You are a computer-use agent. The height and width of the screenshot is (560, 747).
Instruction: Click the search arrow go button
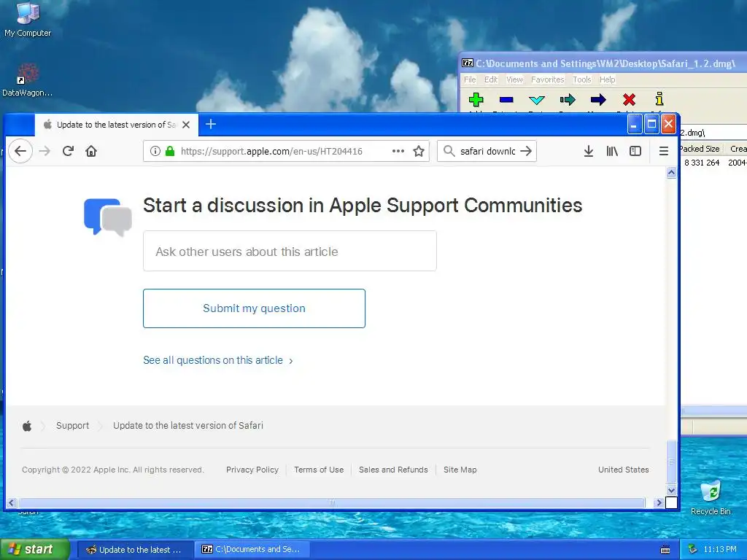pos(526,151)
